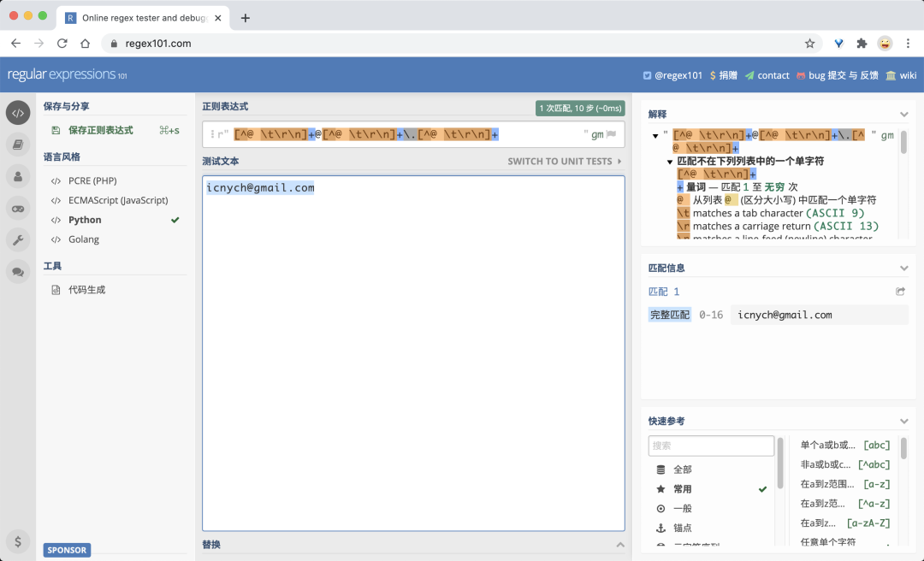
Task: Click the save floppy disk icon
Action: [x=56, y=130]
